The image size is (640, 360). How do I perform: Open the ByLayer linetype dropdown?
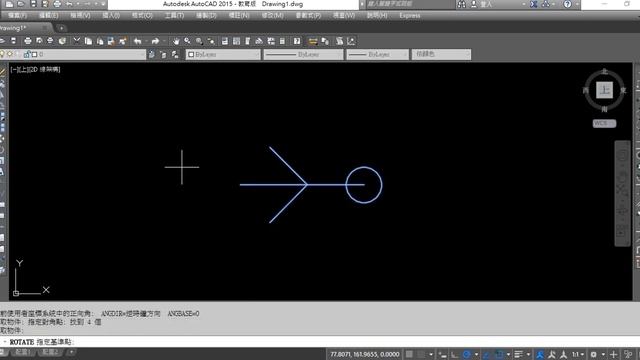click(303, 54)
